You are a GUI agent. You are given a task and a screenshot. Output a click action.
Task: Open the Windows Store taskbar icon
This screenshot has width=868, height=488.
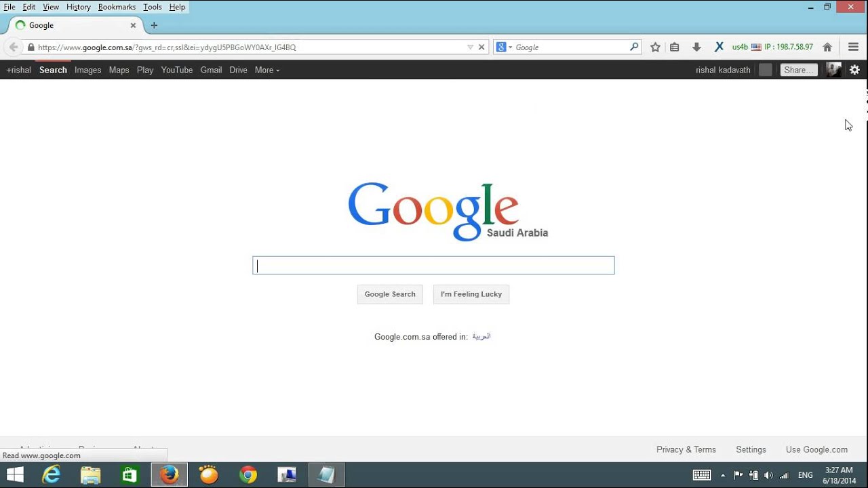130,475
